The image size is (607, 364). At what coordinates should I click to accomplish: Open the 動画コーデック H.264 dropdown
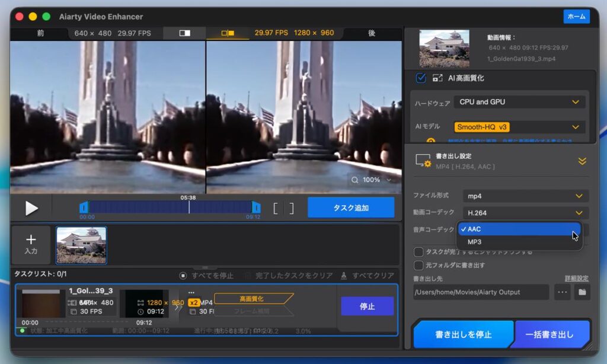click(x=525, y=213)
